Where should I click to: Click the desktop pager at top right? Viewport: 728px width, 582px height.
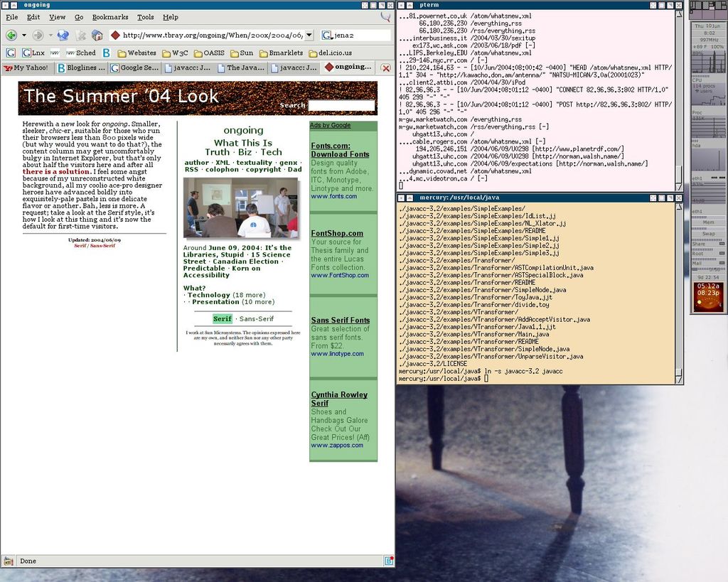(708, 10)
